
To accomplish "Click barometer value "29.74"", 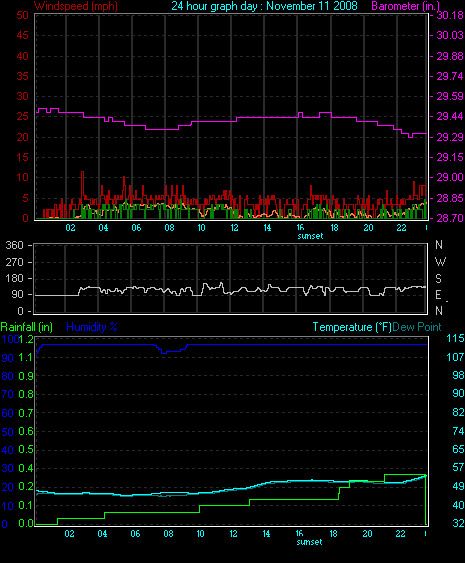I will 450,76.
